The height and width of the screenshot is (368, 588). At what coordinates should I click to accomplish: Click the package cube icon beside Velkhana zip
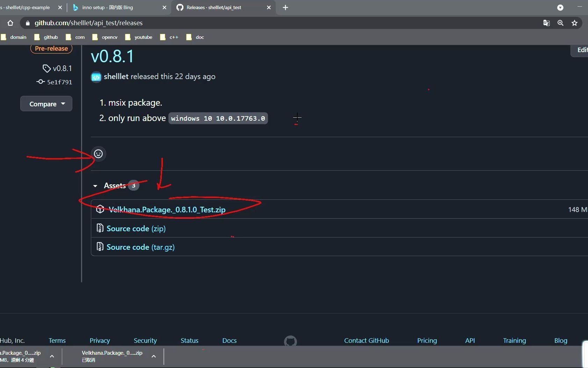tap(100, 209)
